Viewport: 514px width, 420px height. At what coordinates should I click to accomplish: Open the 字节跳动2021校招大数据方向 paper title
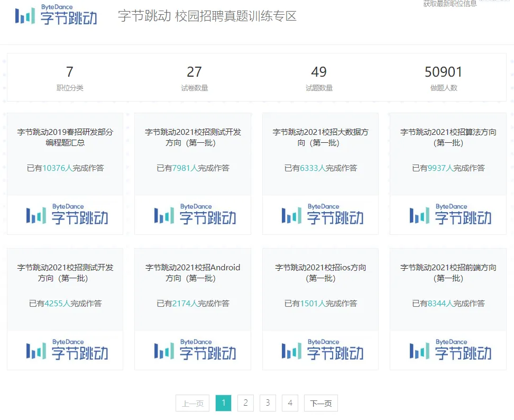tap(320, 138)
